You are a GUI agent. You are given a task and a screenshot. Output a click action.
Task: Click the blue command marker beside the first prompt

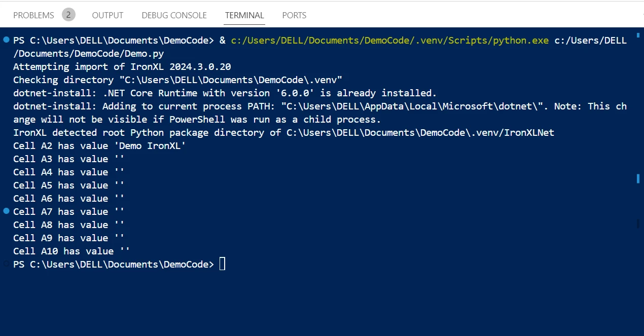6,40
